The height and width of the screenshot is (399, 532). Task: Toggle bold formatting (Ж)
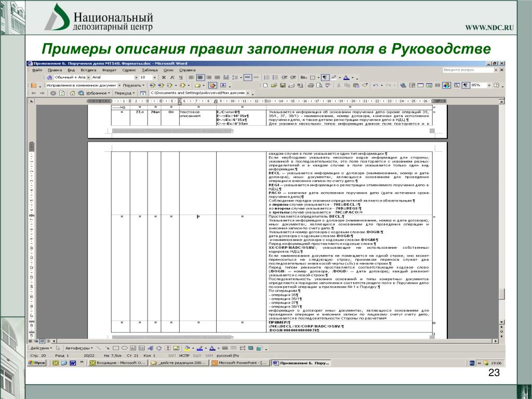(x=164, y=77)
